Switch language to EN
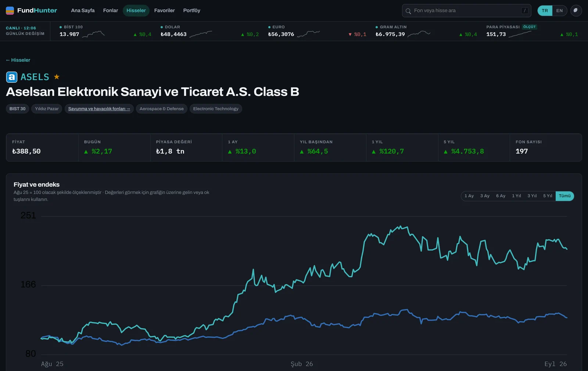 559,11
